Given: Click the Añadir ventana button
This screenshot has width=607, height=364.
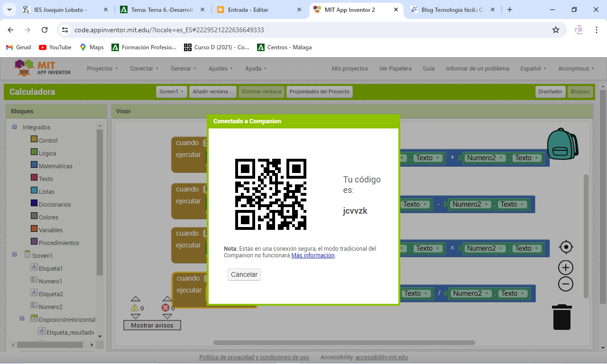Looking at the screenshot, I should point(212,91).
